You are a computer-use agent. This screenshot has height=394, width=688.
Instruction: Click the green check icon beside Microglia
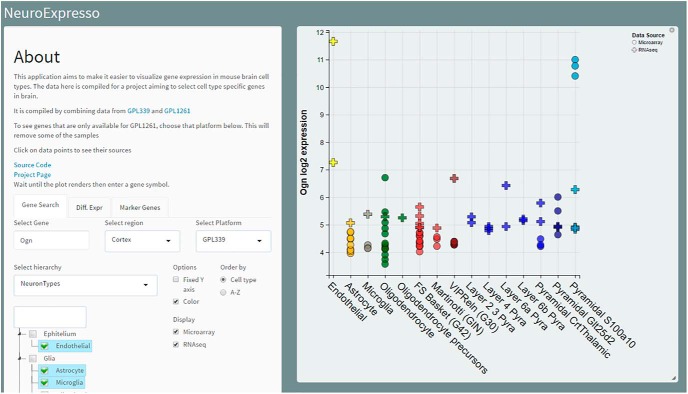(44, 383)
